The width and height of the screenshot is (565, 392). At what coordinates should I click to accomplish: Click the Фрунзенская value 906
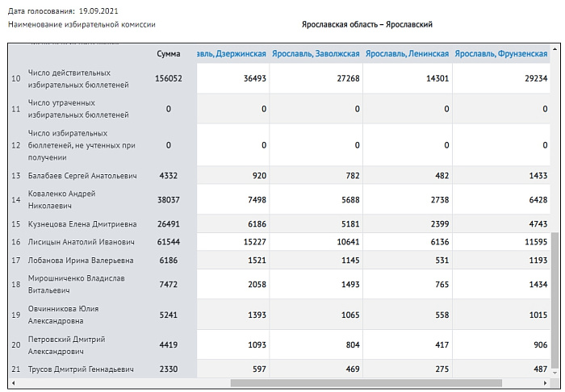[x=541, y=345]
